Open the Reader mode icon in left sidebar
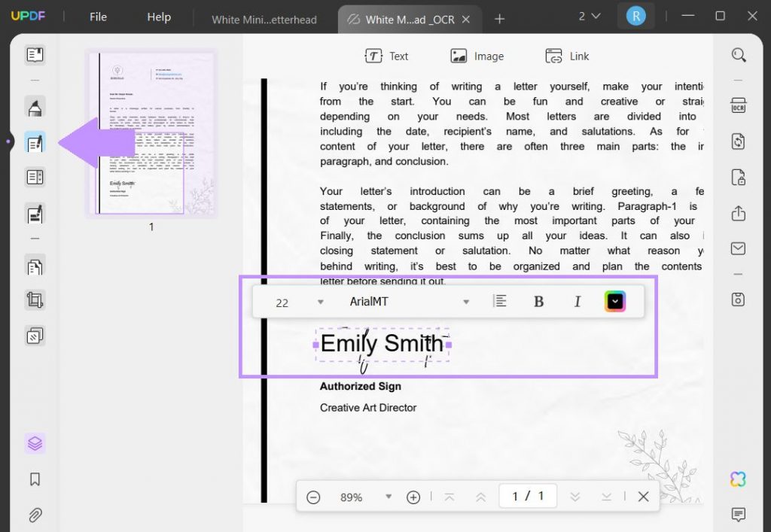This screenshot has height=532, width=771. click(x=34, y=54)
